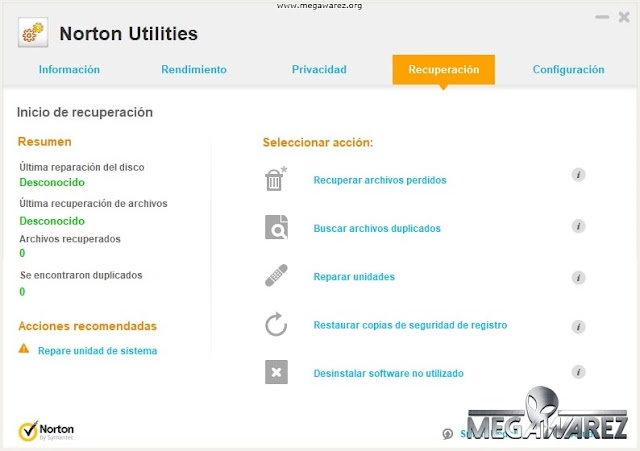The height and width of the screenshot is (451, 640).
Task: Click the Resumen heading
Action: (44, 142)
